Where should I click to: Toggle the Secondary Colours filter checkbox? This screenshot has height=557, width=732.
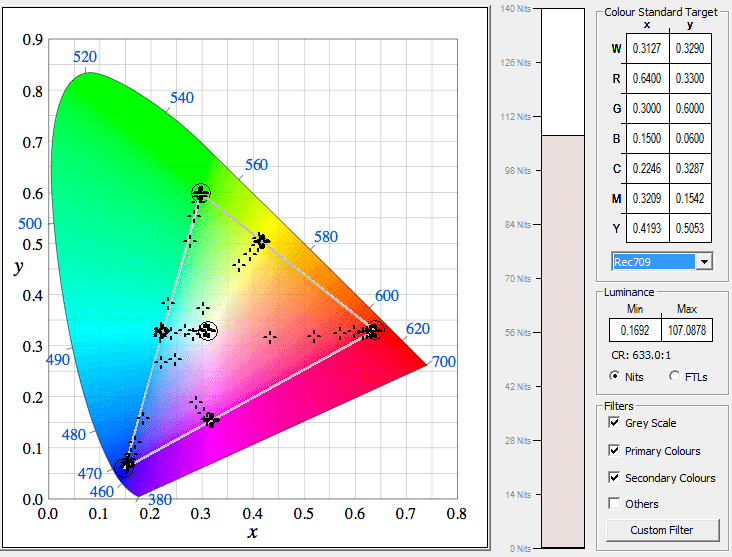click(x=614, y=478)
